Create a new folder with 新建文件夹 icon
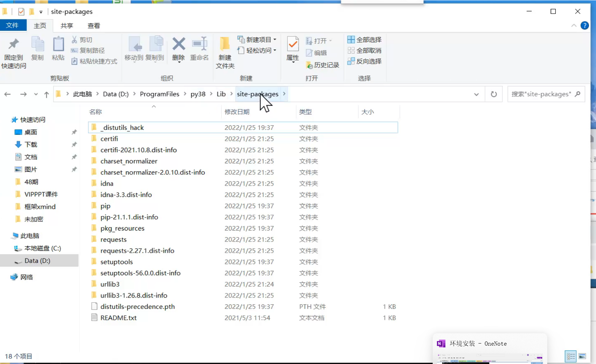Image resolution: width=596 pixels, height=364 pixels. (x=225, y=44)
